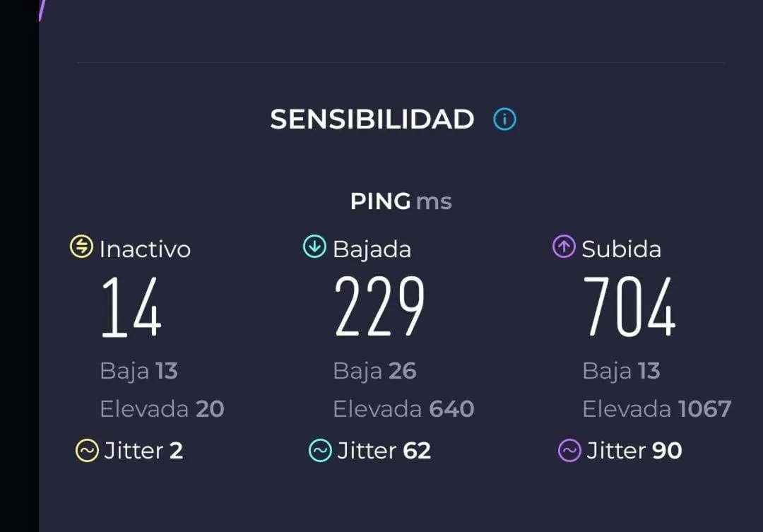Screen dimensions: 763x532
Task: Click the teal Jitter wave icon under Bajada
Action: [x=321, y=450]
